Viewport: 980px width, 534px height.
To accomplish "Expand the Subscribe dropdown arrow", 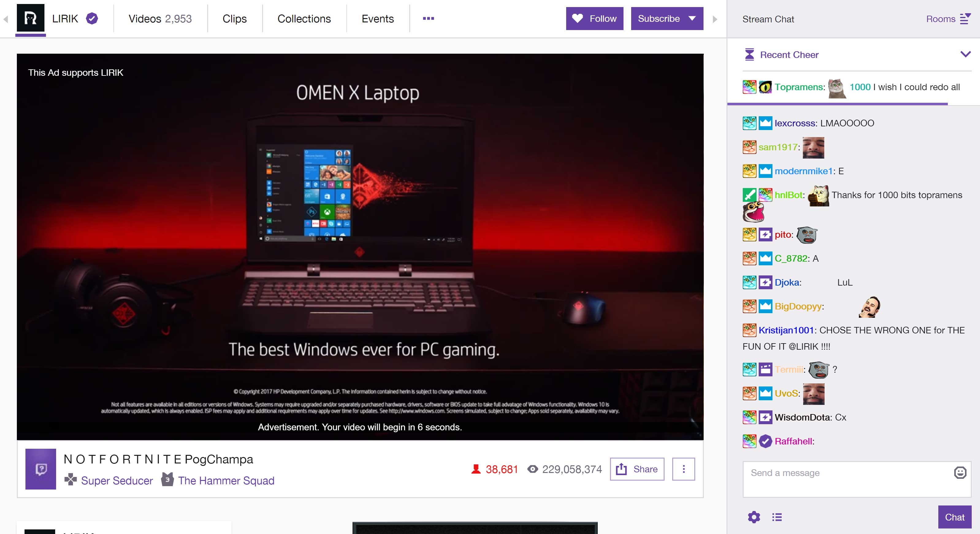I will click(x=693, y=18).
